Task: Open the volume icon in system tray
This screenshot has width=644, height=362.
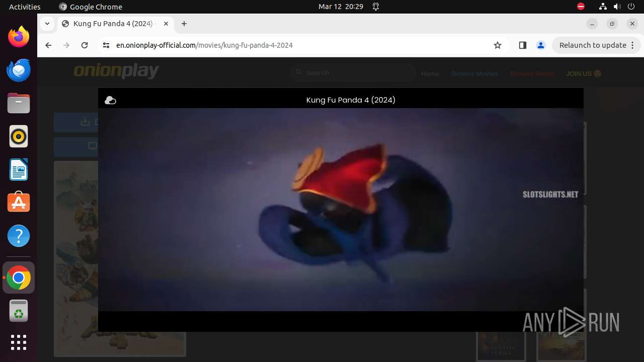Action: (x=617, y=7)
